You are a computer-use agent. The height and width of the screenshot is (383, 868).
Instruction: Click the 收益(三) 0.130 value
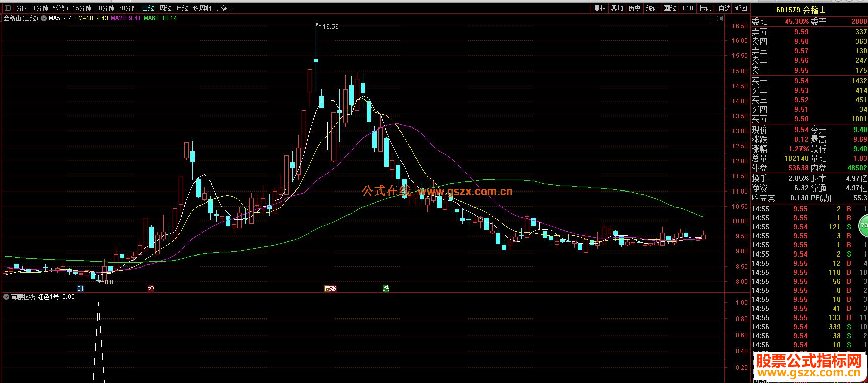coord(799,198)
